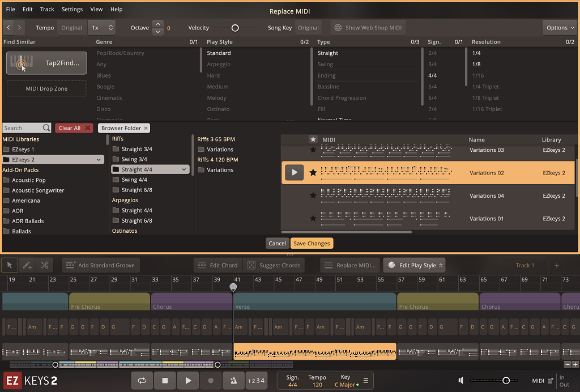Toggle loop playback in transport

[142, 381]
